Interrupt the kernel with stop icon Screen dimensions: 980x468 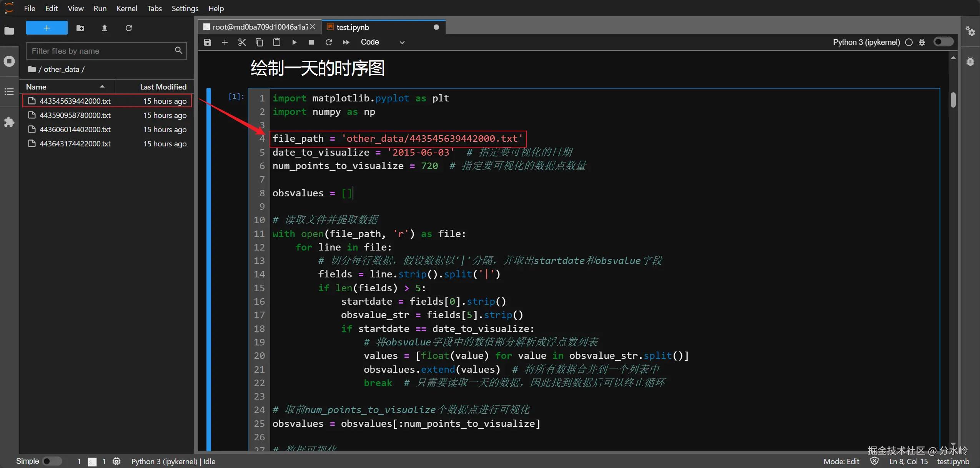[311, 42]
